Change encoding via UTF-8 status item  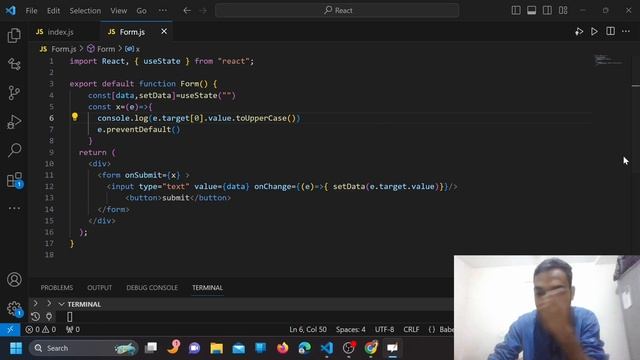[x=384, y=329]
